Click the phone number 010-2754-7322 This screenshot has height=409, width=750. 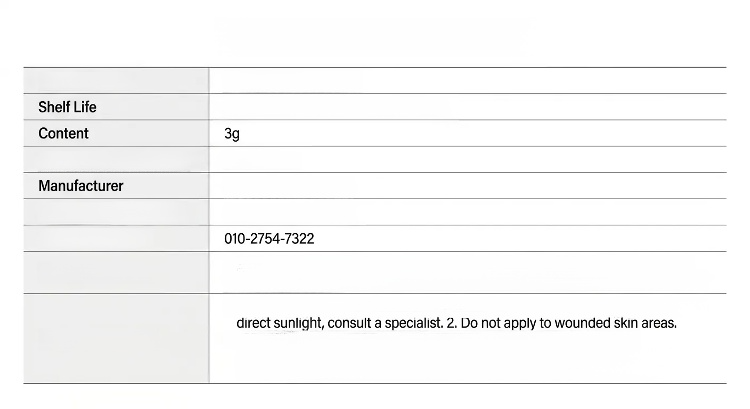(x=269, y=239)
